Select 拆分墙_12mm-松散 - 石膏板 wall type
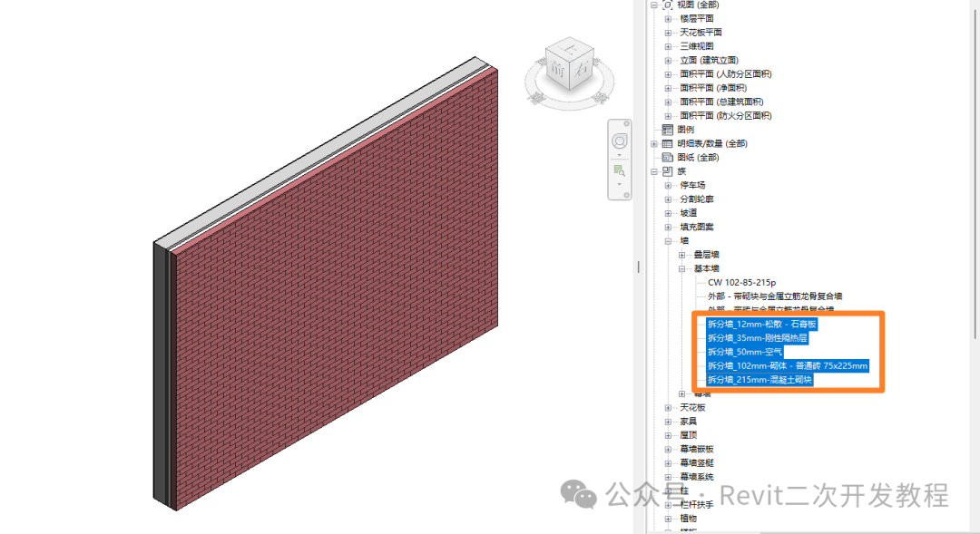 761,325
